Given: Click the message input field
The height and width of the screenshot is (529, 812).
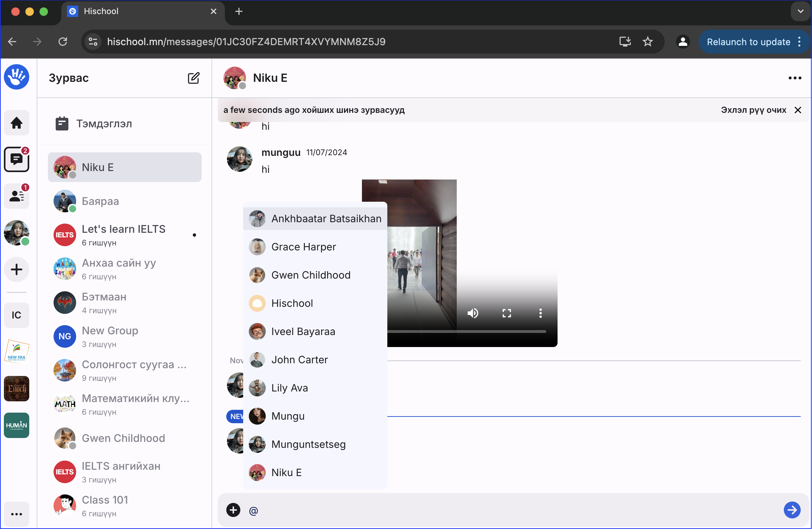Looking at the screenshot, I should [493, 510].
